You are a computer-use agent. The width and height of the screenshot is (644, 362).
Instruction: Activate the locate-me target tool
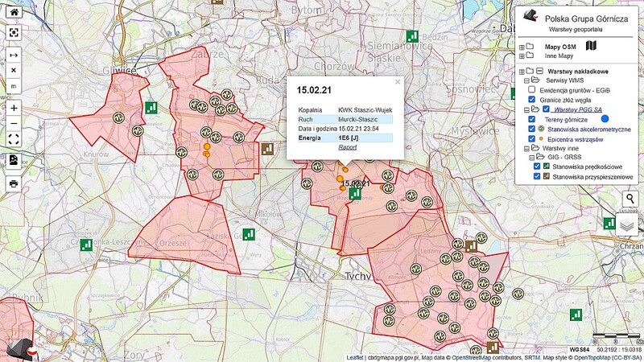coord(14,33)
